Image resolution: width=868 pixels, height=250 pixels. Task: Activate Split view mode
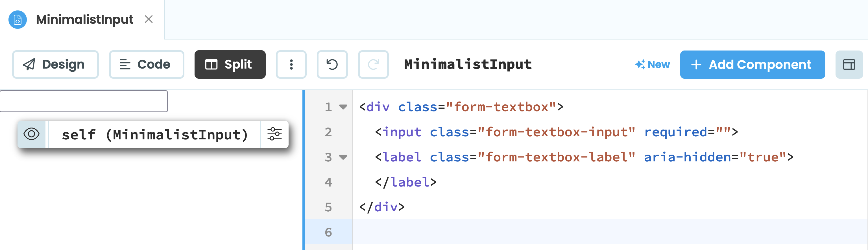coord(230,64)
